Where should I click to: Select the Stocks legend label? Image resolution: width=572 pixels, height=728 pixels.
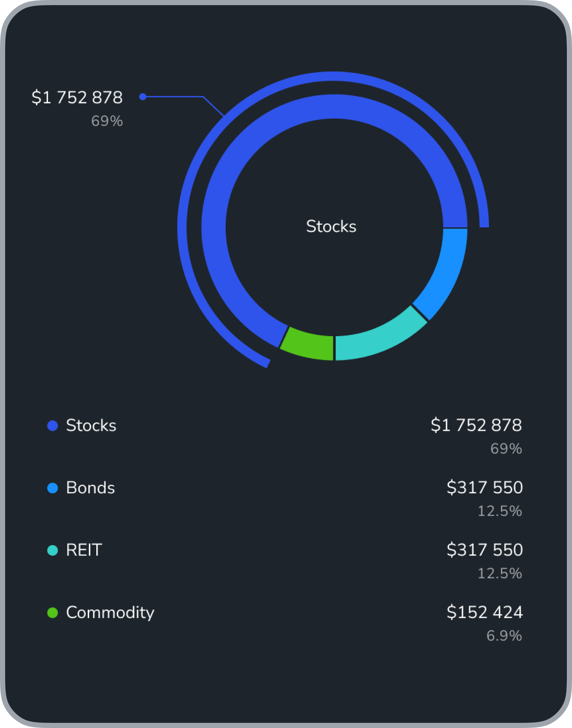click(x=91, y=426)
